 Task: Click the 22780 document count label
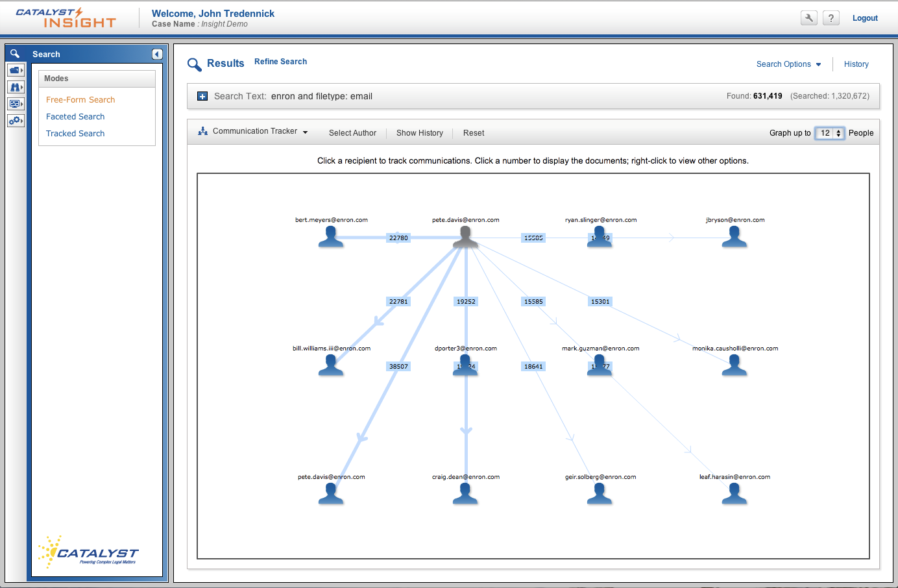398,238
